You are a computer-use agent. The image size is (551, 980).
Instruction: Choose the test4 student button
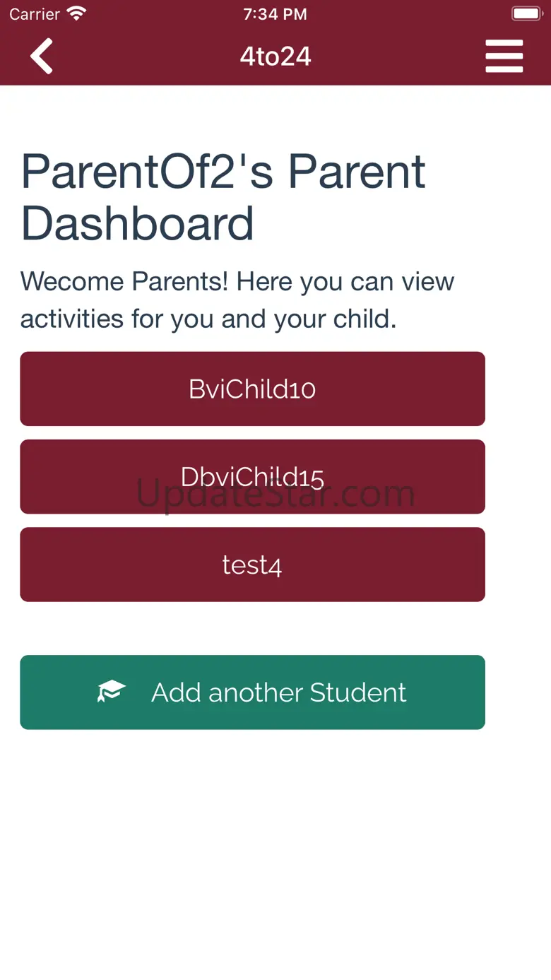(252, 565)
